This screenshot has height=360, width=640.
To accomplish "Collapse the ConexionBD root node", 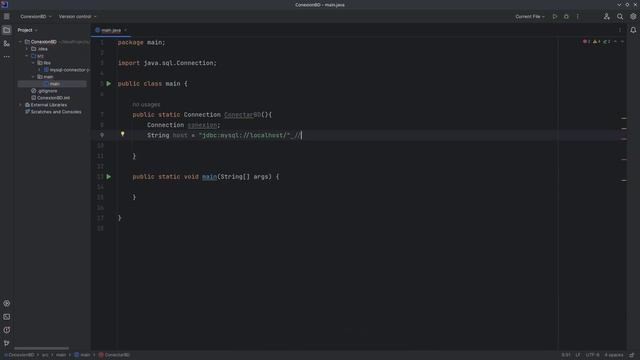I will [x=20, y=42].
